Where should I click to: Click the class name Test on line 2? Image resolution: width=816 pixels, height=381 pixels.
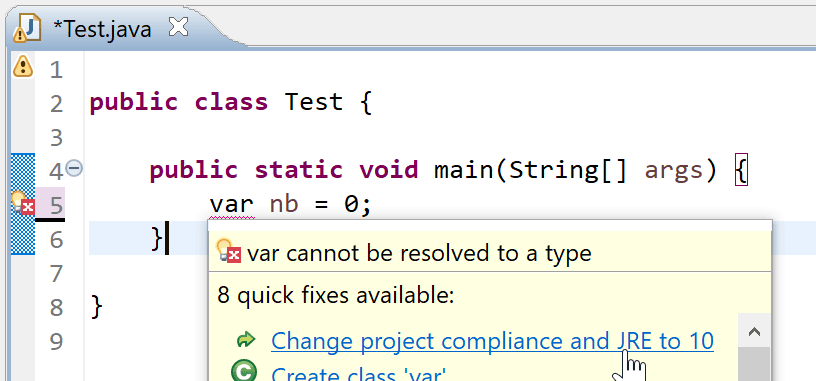coord(314,101)
